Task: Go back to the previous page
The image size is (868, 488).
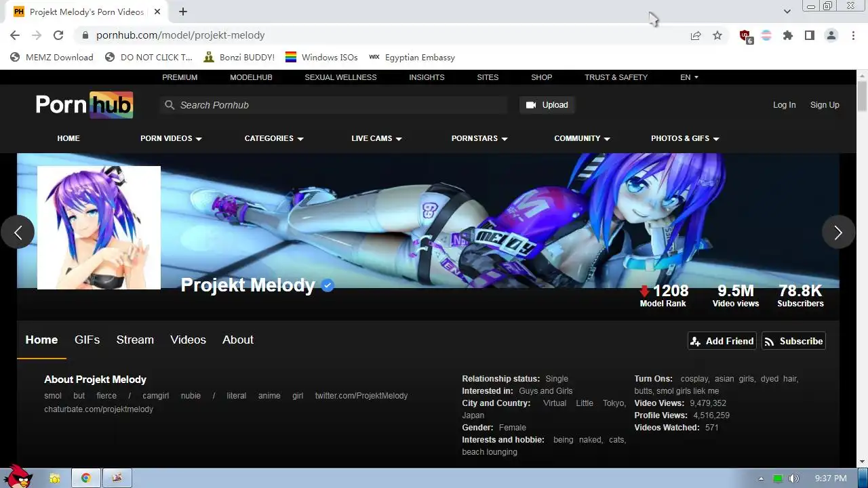Action: pyautogui.click(x=15, y=35)
